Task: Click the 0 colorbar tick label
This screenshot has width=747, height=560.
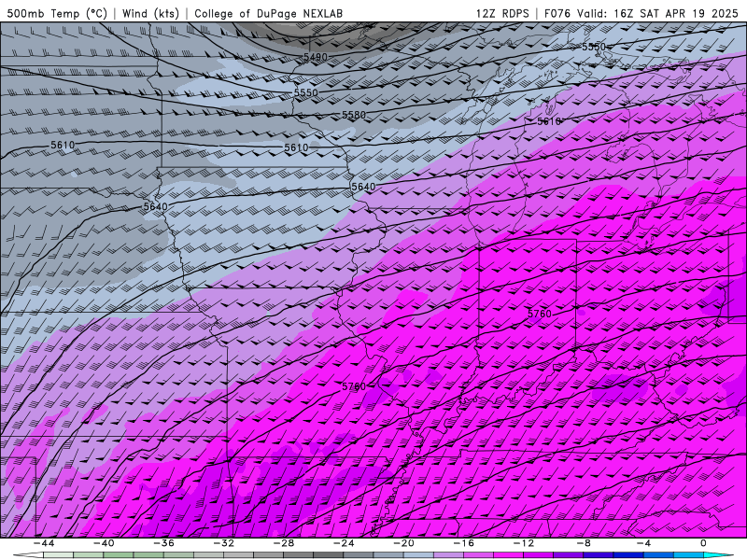Action: pyautogui.click(x=704, y=543)
